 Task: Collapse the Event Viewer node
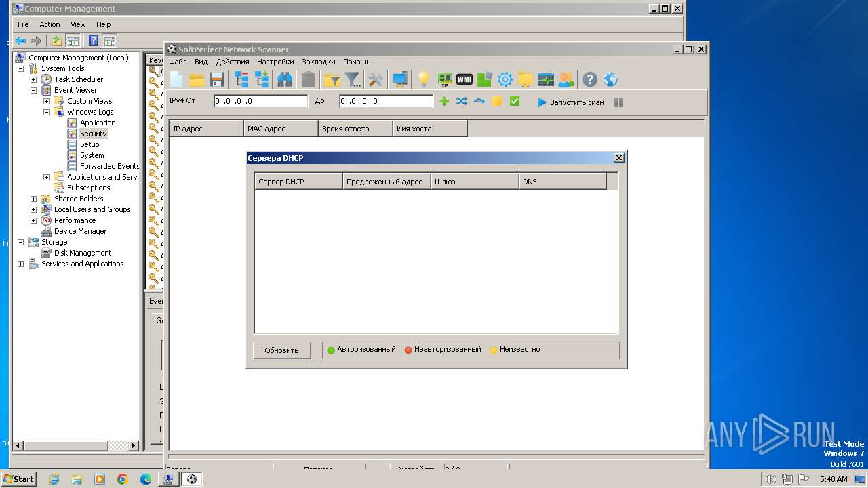pos(33,90)
